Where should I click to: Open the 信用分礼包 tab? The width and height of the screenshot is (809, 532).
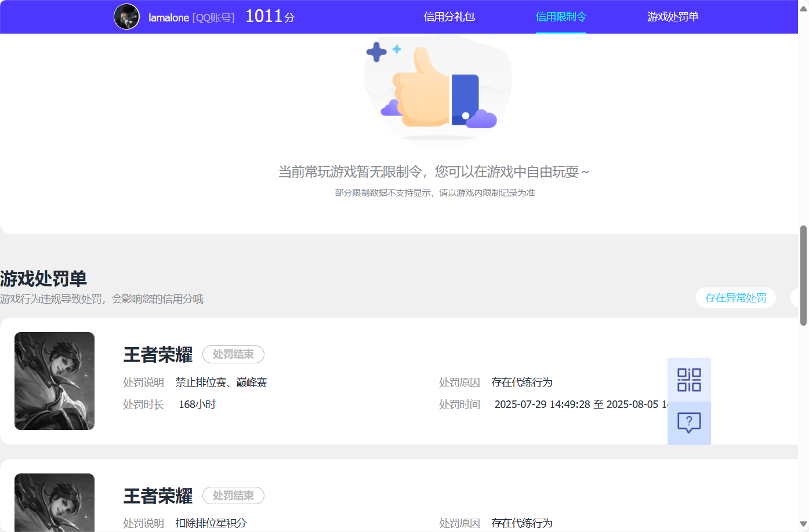pyautogui.click(x=449, y=17)
